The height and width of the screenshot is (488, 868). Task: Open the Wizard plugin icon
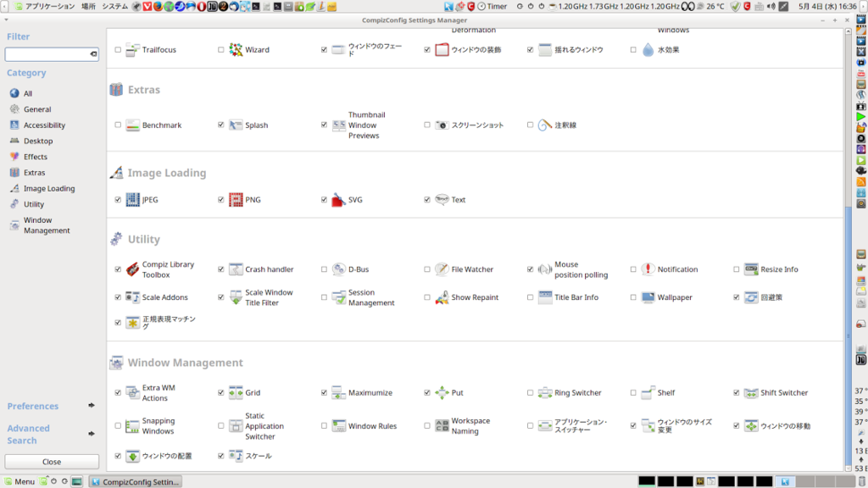tap(236, 50)
